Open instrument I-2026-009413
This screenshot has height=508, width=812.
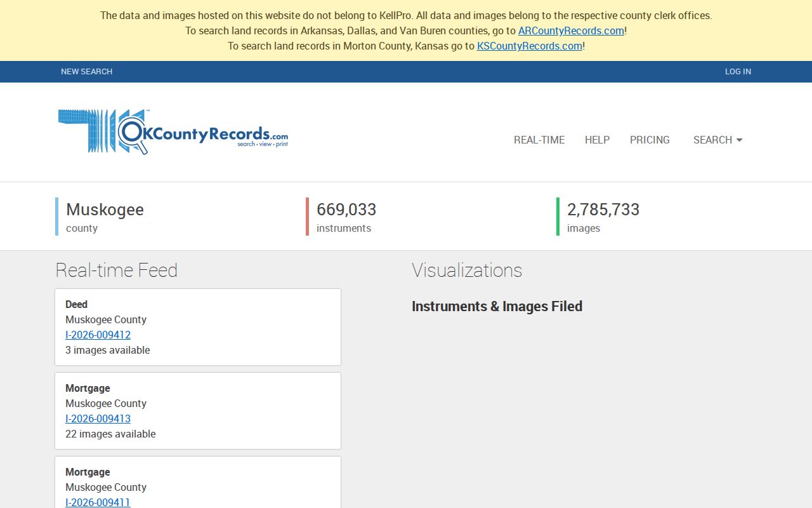pos(98,418)
